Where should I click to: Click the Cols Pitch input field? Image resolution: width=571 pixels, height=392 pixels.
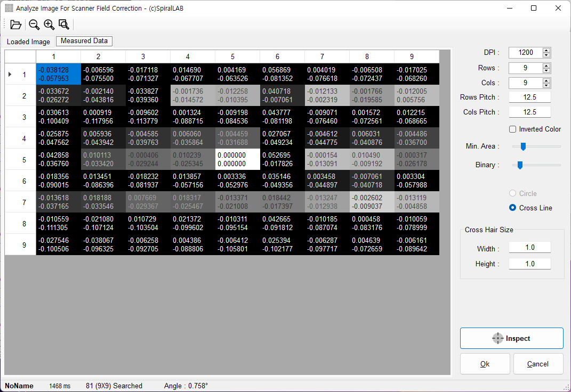click(x=529, y=112)
